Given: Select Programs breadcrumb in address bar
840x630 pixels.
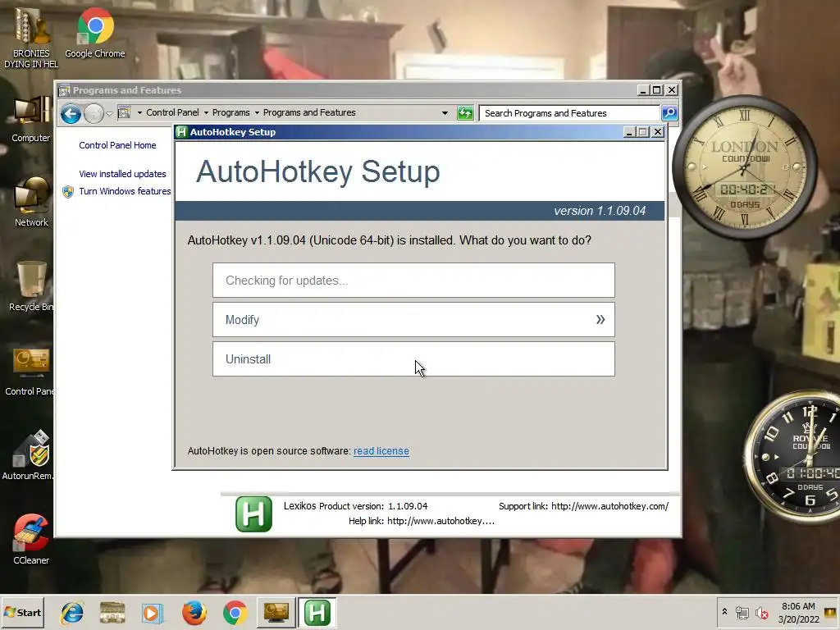Looking at the screenshot, I should tap(231, 112).
